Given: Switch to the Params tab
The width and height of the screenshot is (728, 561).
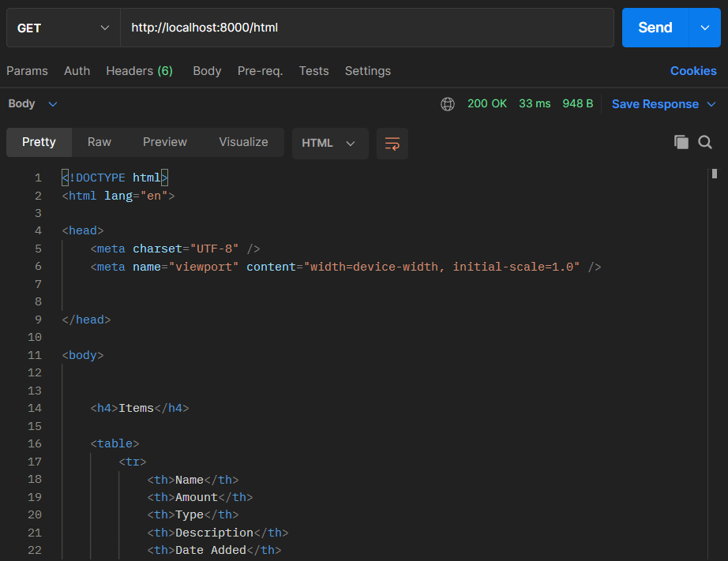Looking at the screenshot, I should tap(27, 71).
